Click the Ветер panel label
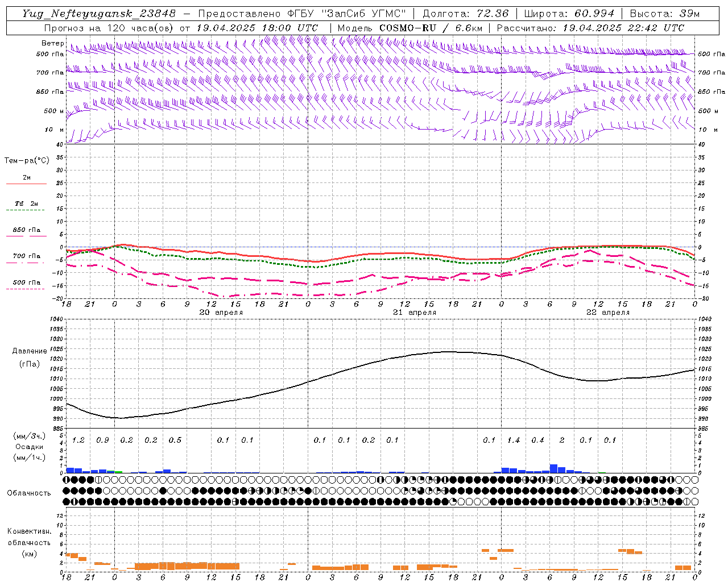Viewport: 728px width, 582px height. 52,43
